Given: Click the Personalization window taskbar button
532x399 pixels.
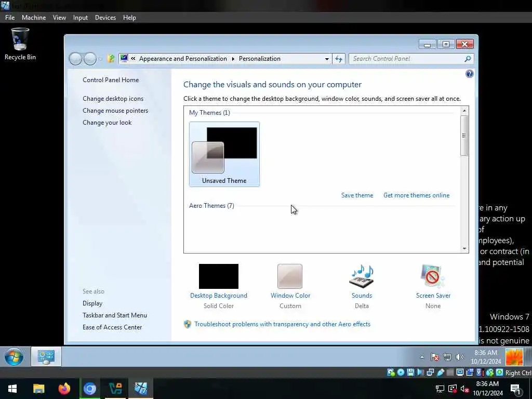Looking at the screenshot, I should (46, 356).
